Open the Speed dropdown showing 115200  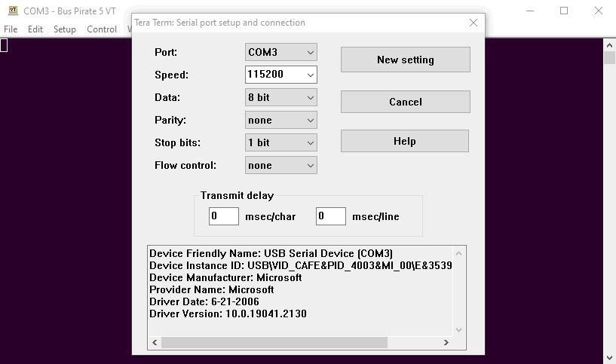pyautogui.click(x=281, y=75)
